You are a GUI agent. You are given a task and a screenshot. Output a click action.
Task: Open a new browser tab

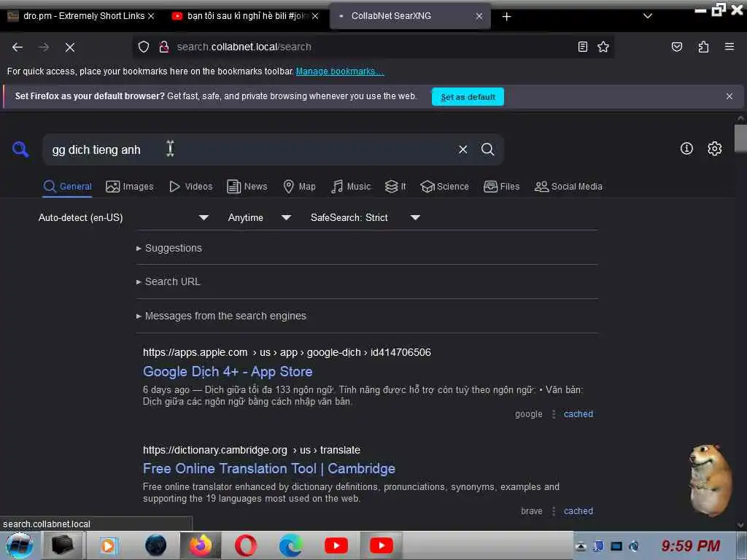point(506,17)
